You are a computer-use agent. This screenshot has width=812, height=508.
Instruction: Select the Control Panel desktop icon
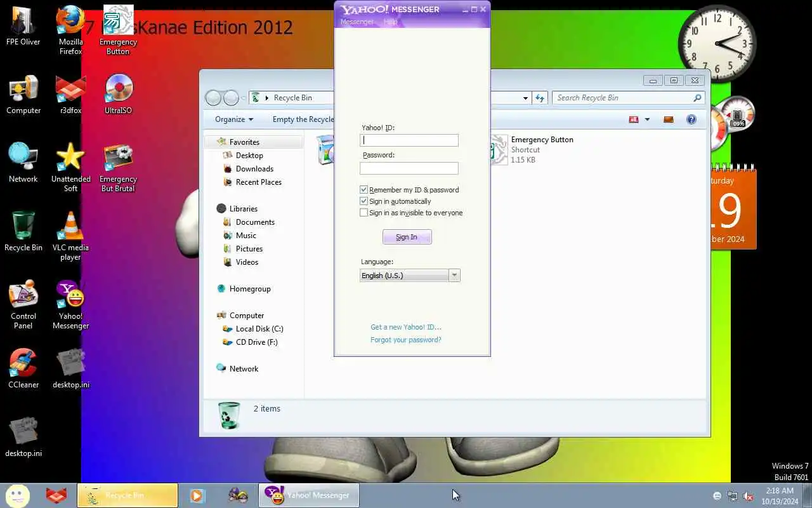pyautogui.click(x=23, y=304)
